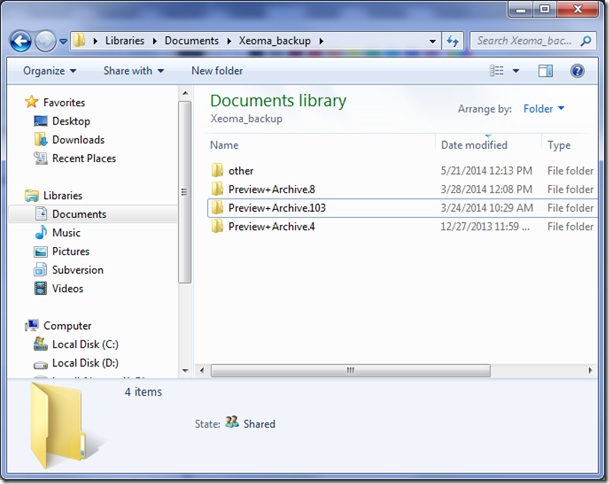Click the Videos film icon

pyautogui.click(x=40, y=288)
